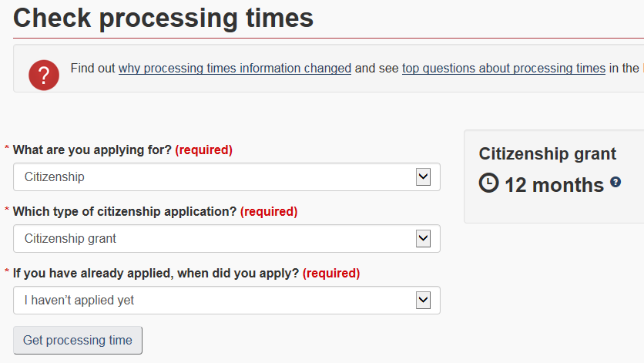Click 'Which type of citizenship application?' label

(x=125, y=211)
